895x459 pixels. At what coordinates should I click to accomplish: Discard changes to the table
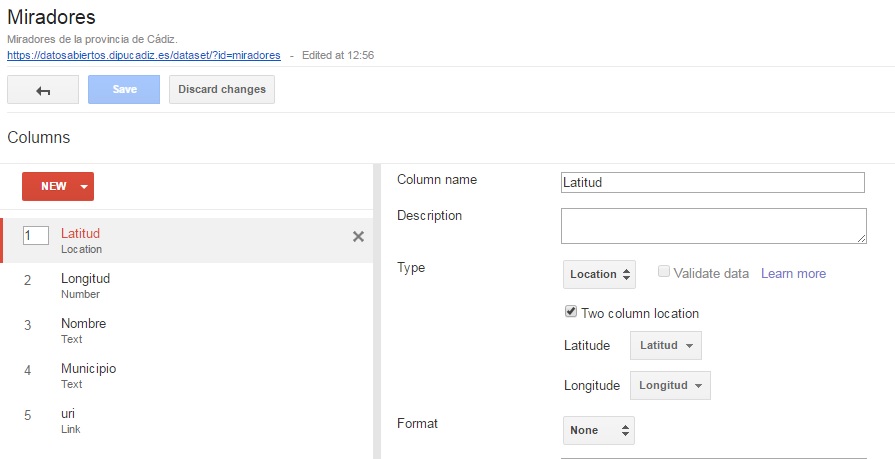221,90
